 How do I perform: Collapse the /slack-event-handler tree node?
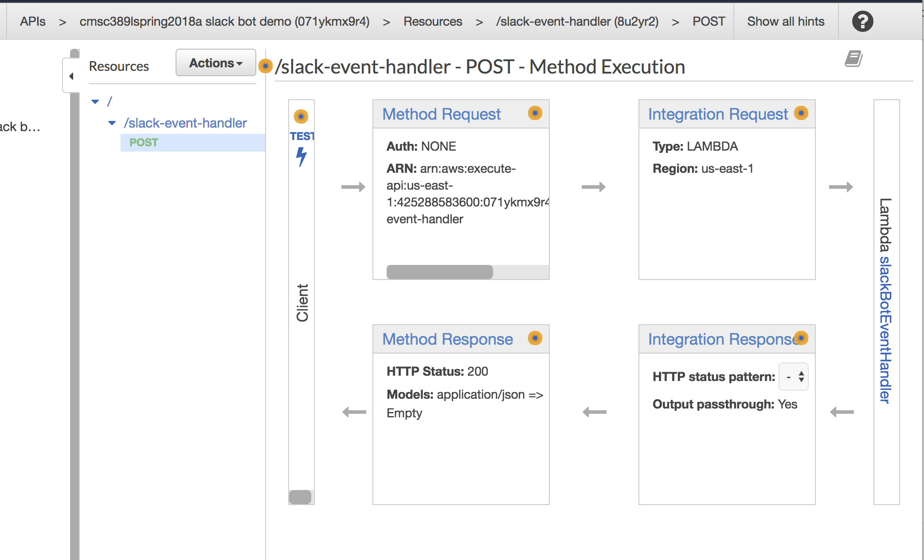click(112, 123)
